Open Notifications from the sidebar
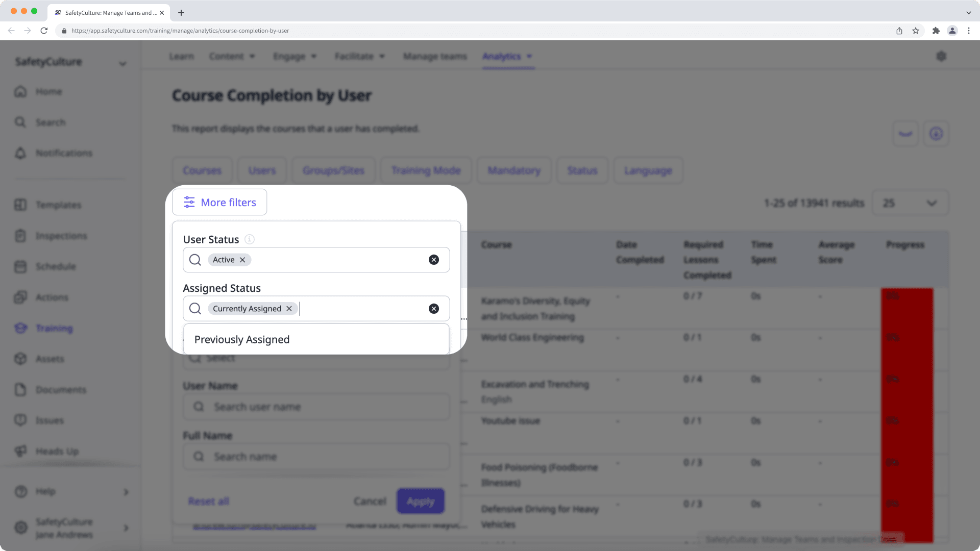The height and width of the screenshot is (551, 980). (x=63, y=153)
